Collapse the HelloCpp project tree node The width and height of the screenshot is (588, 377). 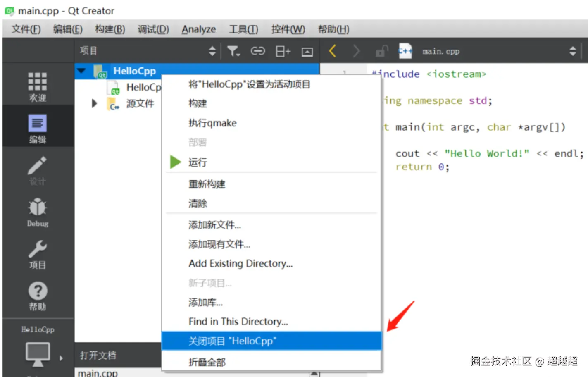pos(82,71)
